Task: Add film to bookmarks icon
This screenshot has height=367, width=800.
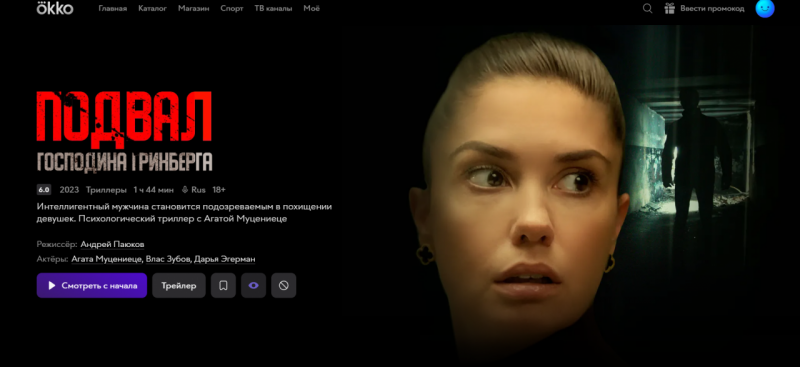Action: pos(223,285)
